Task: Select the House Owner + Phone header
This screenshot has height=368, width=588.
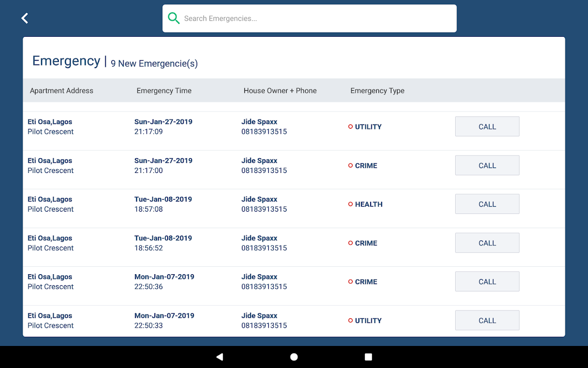Action: click(x=280, y=91)
